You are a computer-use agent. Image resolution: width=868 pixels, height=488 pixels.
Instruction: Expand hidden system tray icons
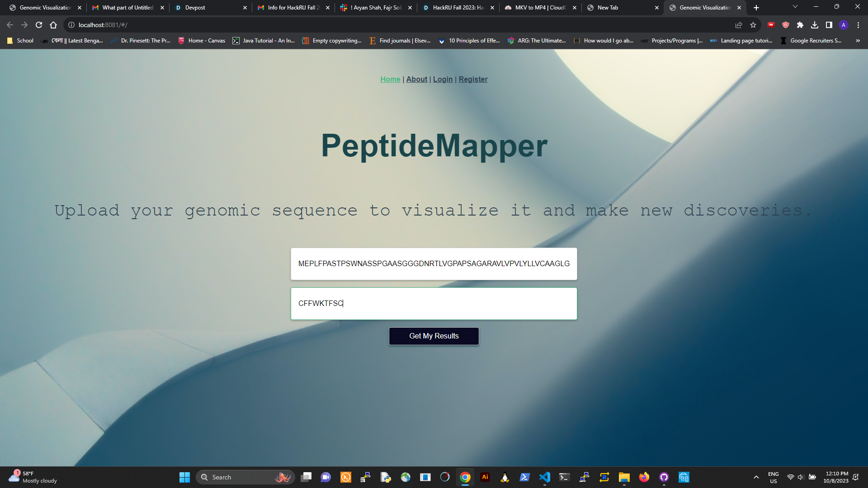click(x=756, y=477)
